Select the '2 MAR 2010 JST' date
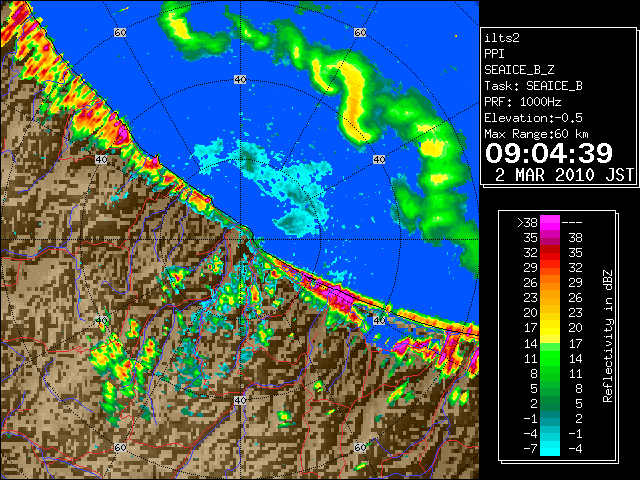640x480 pixels. (x=564, y=175)
